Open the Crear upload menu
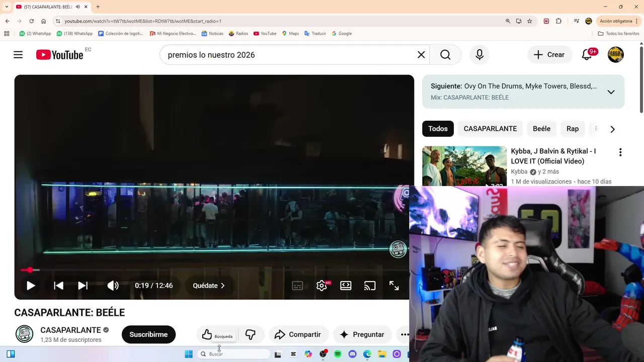Screen dimensions: 644x362 click(549, 55)
